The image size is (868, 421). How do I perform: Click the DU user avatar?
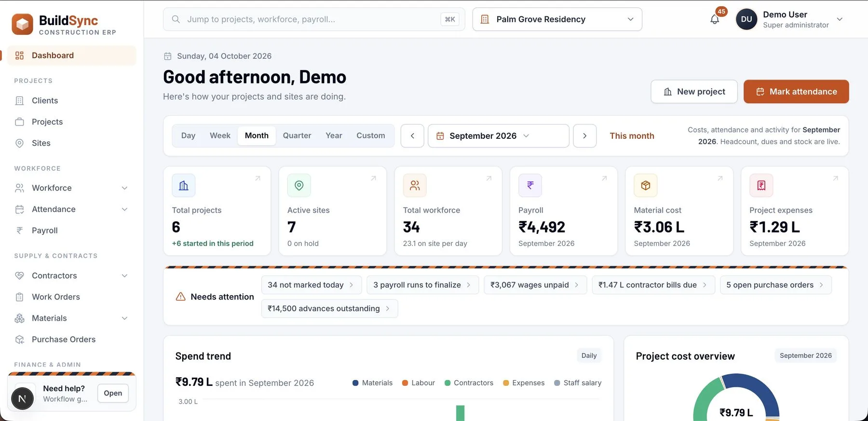pyautogui.click(x=746, y=19)
